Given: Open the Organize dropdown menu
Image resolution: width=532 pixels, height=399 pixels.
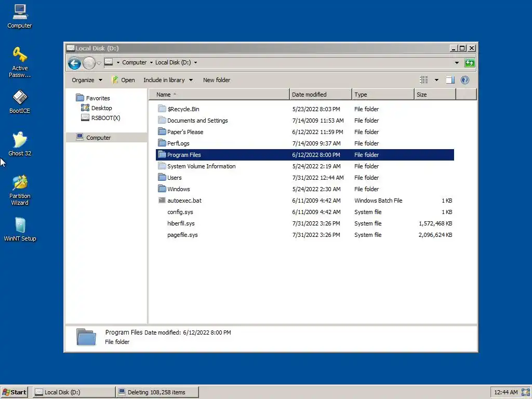Looking at the screenshot, I should click(87, 80).
